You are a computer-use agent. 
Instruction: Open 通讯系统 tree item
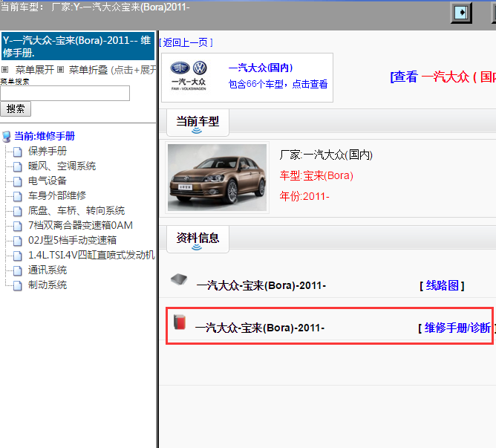click(x=48, y=270)
